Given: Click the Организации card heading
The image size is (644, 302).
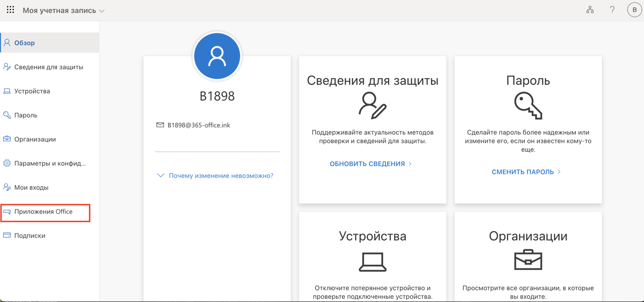Looking at the screenshot, I should click(x=528, y=236).
